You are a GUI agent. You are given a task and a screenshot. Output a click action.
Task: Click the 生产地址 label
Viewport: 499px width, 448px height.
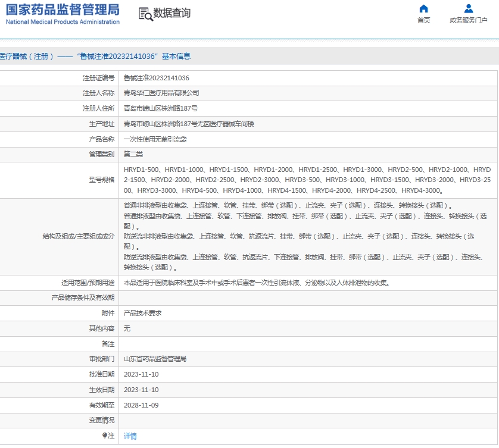(x=101, y=124)
